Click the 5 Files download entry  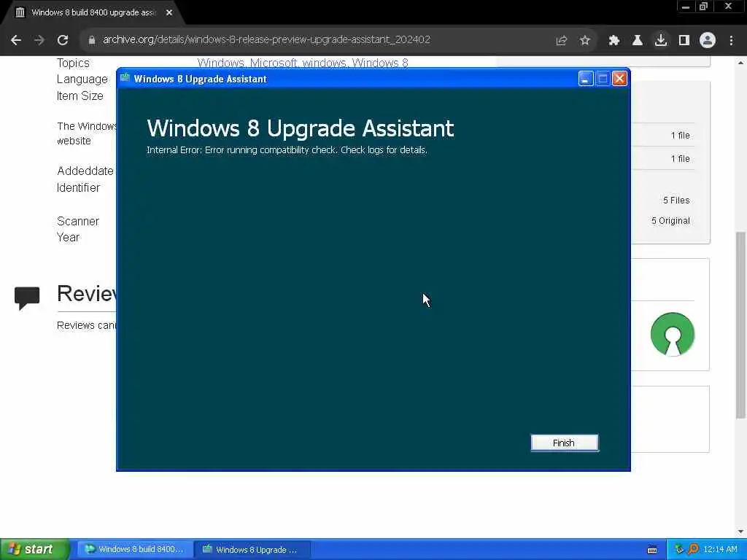(x=676, y=201)
